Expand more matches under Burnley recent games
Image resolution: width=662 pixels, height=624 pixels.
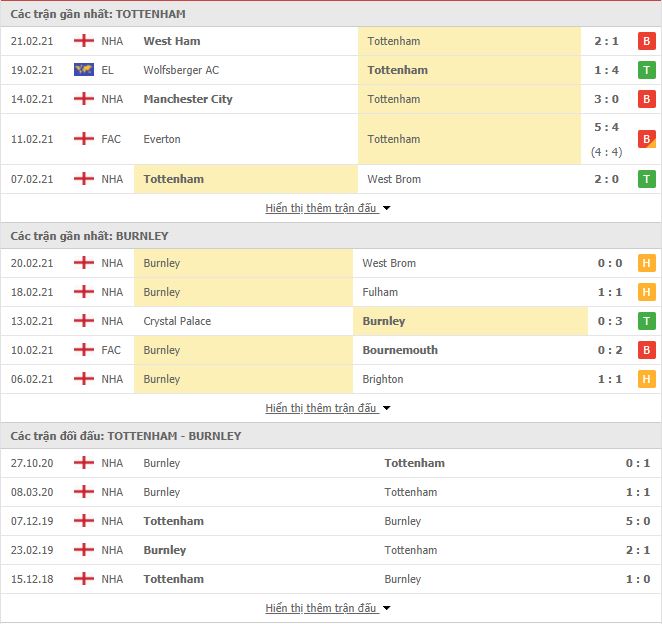328,408
